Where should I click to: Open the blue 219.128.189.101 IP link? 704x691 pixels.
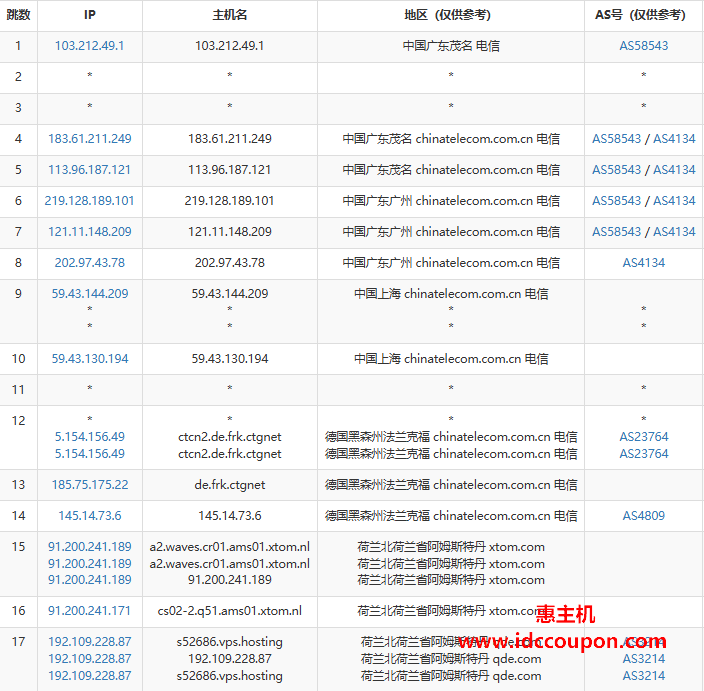pyautogui.click(x=89, y=201)
